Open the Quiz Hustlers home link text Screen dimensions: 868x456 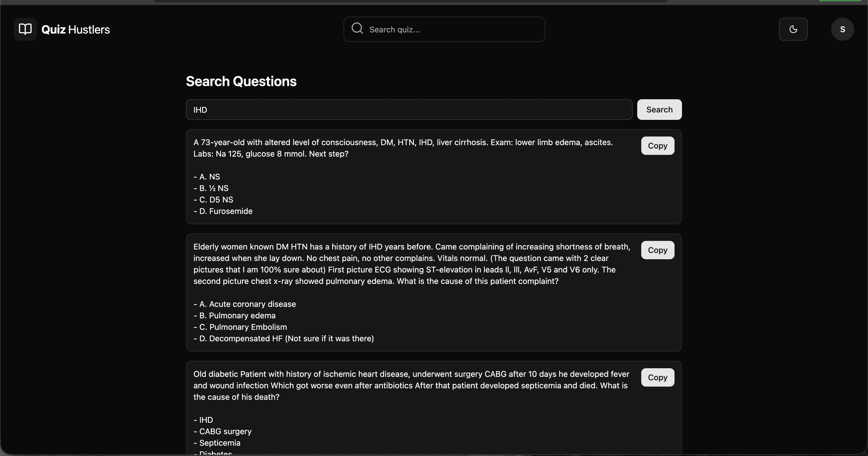click(75, 30)
